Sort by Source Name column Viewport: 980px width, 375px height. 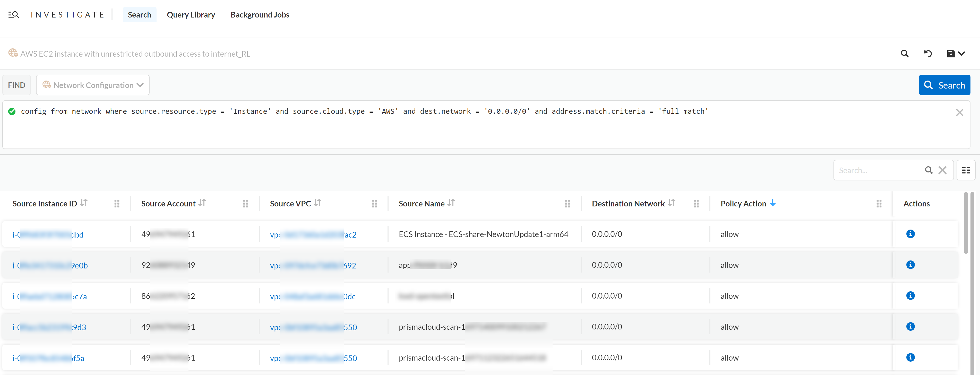point(451,203)
